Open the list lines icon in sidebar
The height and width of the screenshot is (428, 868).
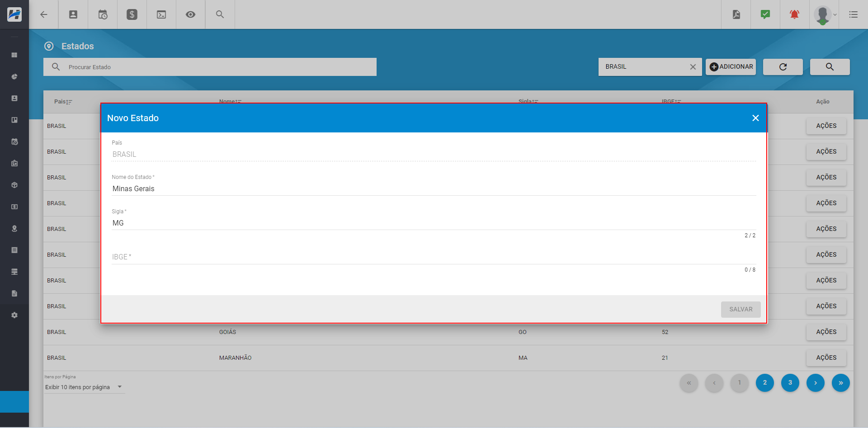[14, 250]
